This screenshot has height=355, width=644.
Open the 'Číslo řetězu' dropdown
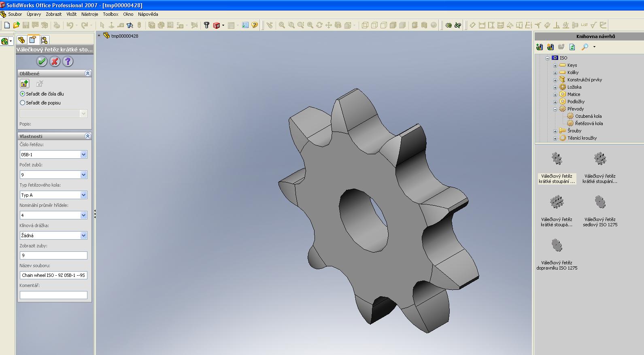click(x=83, y=155)
